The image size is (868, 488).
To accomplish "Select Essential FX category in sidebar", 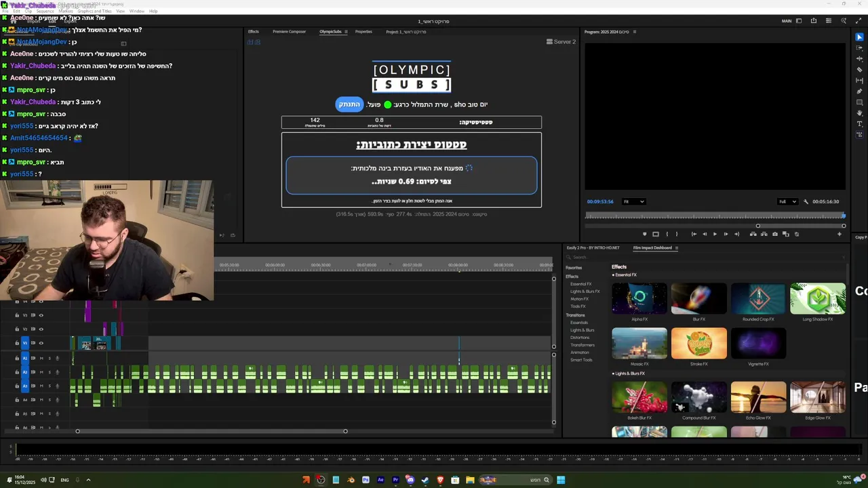I will coord(580,284).
